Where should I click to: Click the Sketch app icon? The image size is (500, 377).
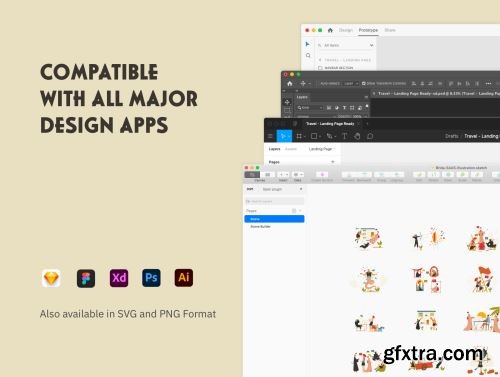coord(51,278)
